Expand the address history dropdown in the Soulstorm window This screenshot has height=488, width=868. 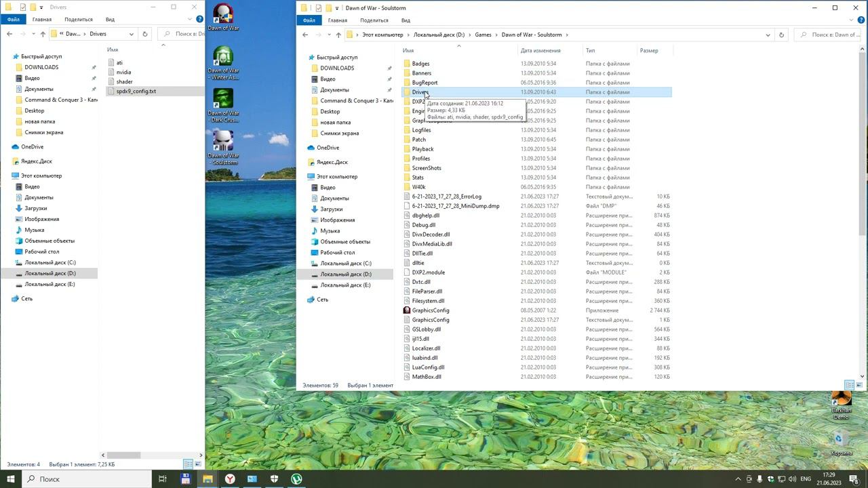[768, 35]
